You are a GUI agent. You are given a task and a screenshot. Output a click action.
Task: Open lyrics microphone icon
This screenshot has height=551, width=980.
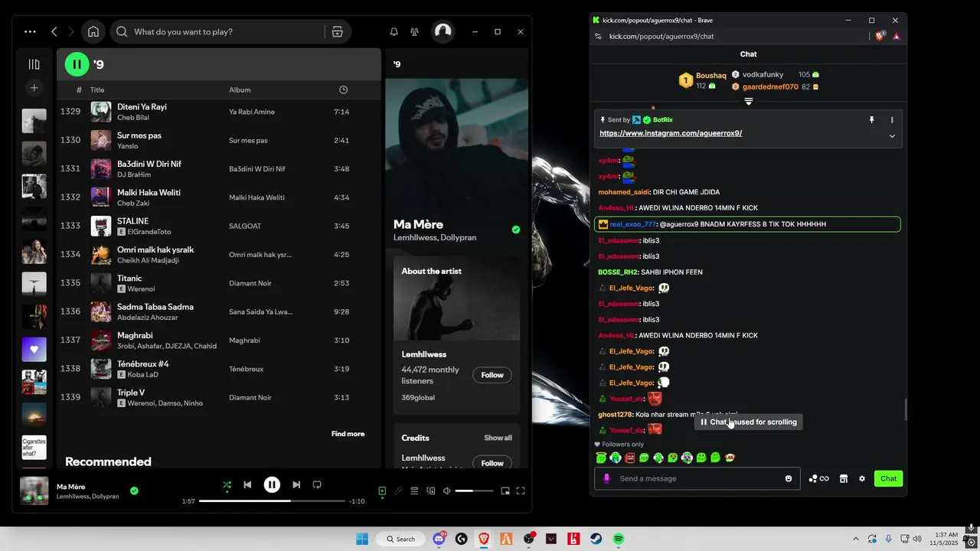tap(398, 491)
